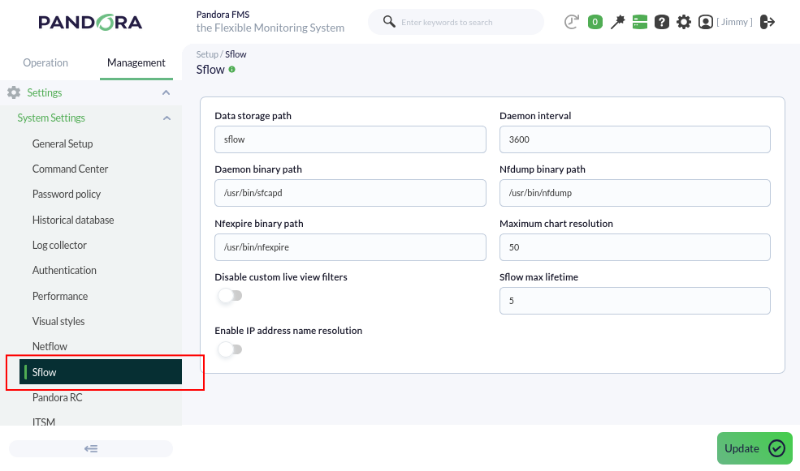Toggle Disable custom live view filters
Screen dimensions: 800x471
(x=230, y=295)
